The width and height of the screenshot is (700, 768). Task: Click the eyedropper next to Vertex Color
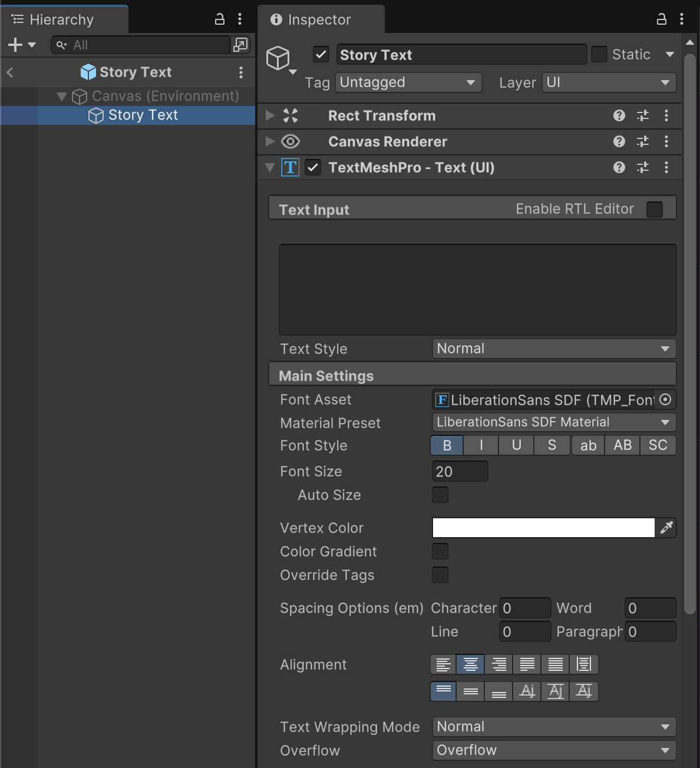666,528
